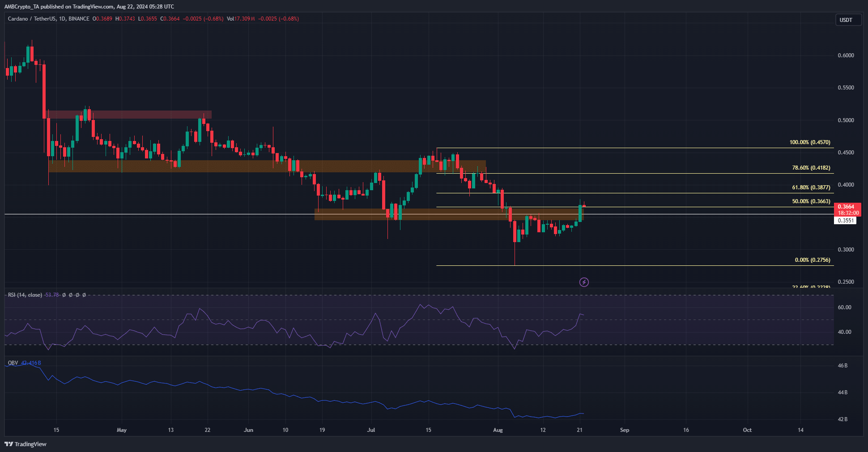Select the OBV indicator label
This screenshot has width=868, height=452.
point(13,363)
